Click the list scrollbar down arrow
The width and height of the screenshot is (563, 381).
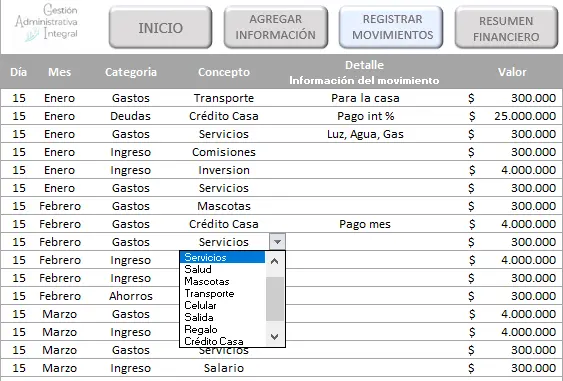pos(275,337)
